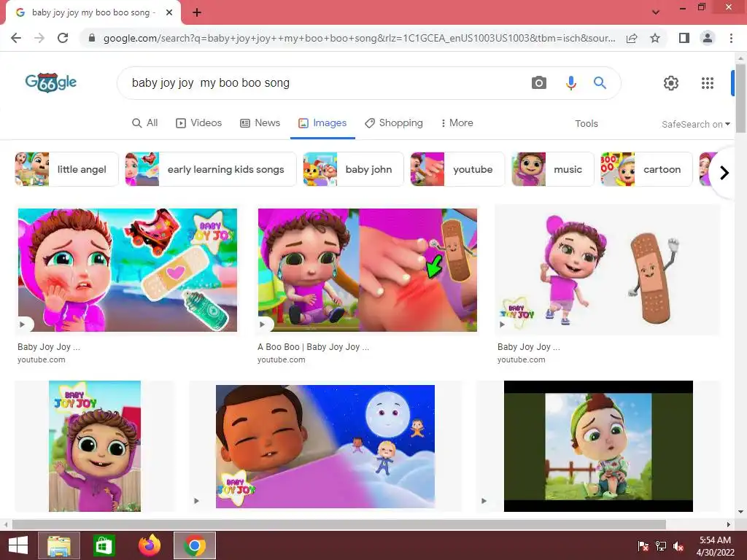Open the sad baby with green hat thumbnail

(598, 446)
